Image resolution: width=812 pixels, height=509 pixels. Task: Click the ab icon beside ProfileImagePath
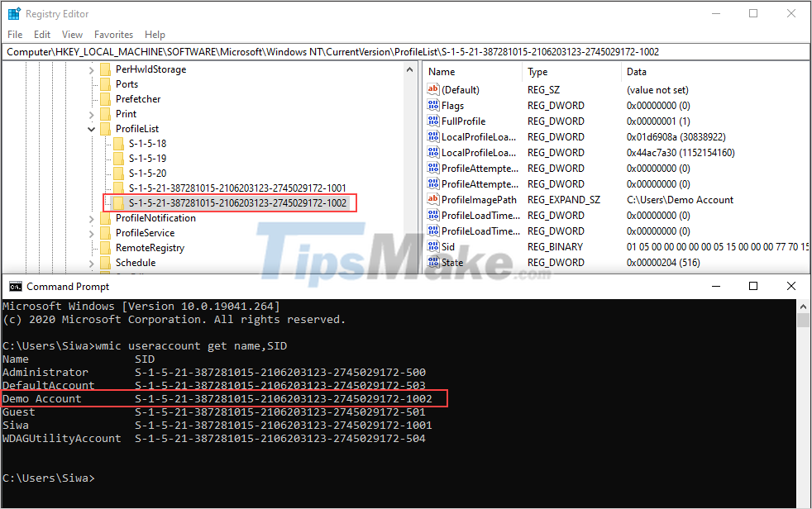click(x=432, y=199)
